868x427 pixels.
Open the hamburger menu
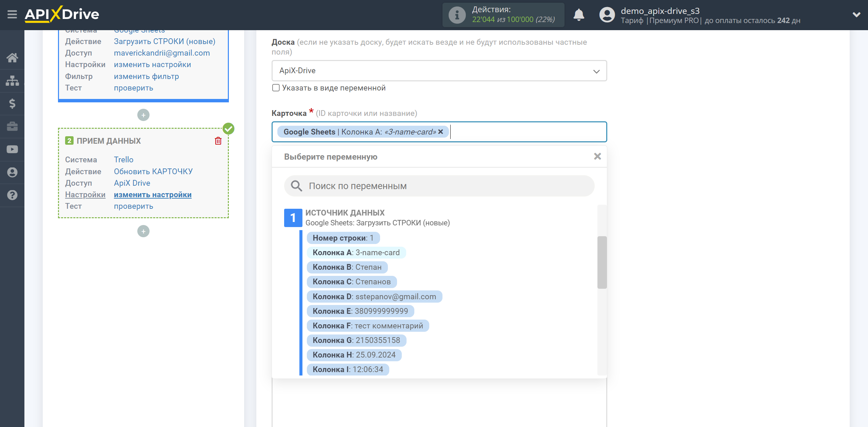12,15
